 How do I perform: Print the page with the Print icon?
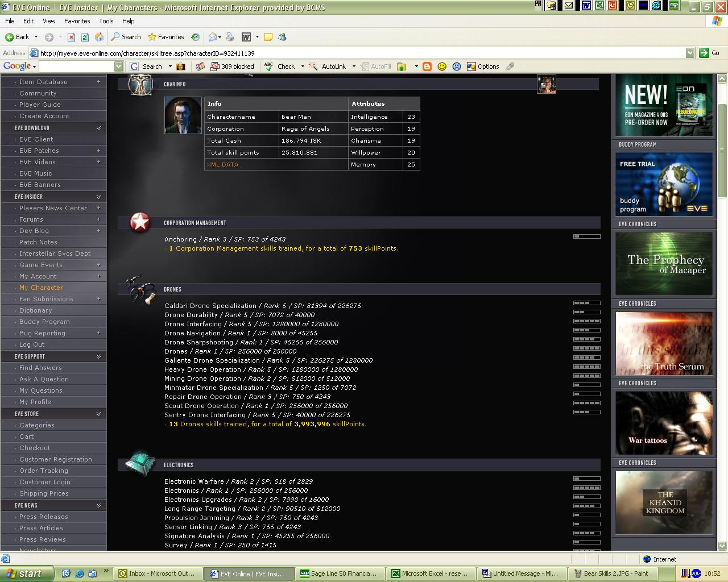click(230, 37)
